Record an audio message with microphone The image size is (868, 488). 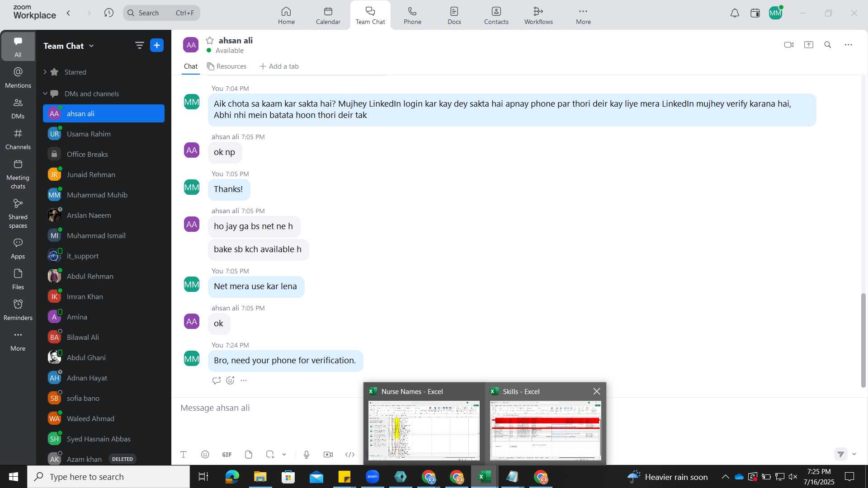point(307,455)
